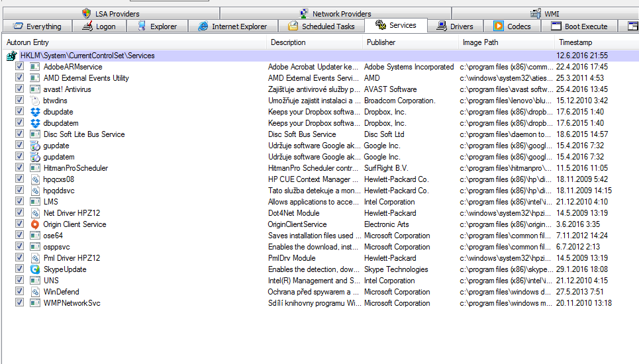639x364 pixels.
Task: Sort by the Description column header
Action: [x=315, y=42]
